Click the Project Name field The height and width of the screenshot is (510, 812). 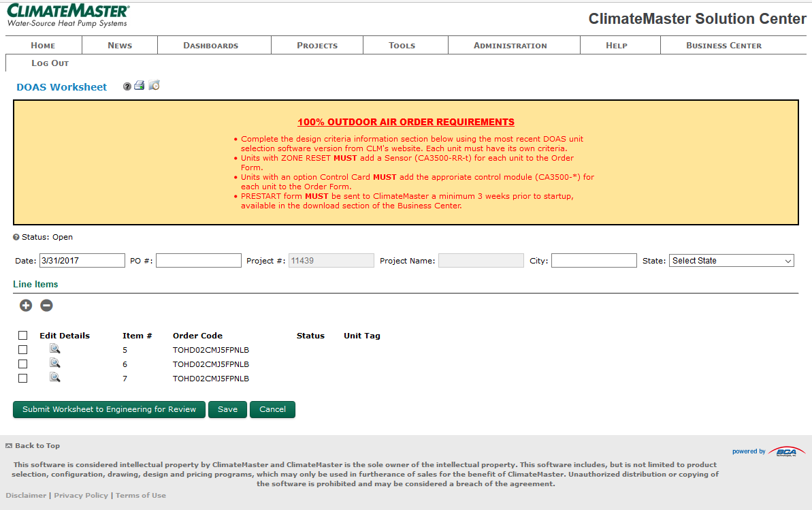[x=481, y=261]
